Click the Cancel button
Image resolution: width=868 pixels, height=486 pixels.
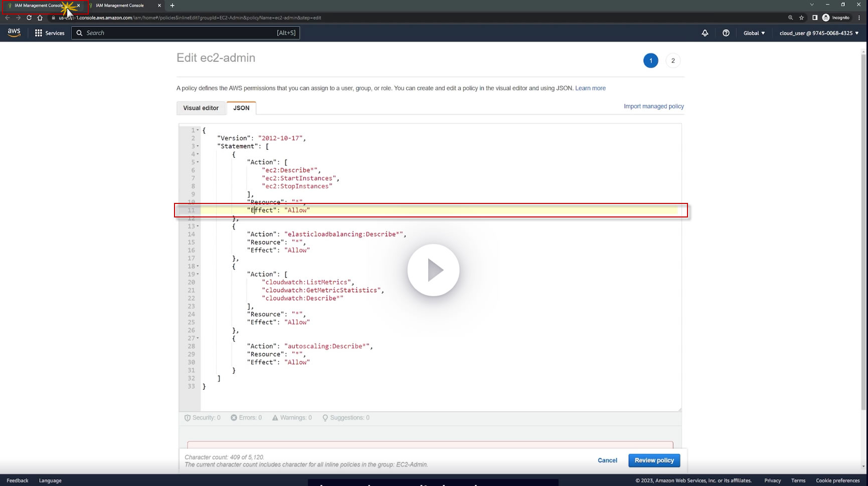(x=607, y=460)
